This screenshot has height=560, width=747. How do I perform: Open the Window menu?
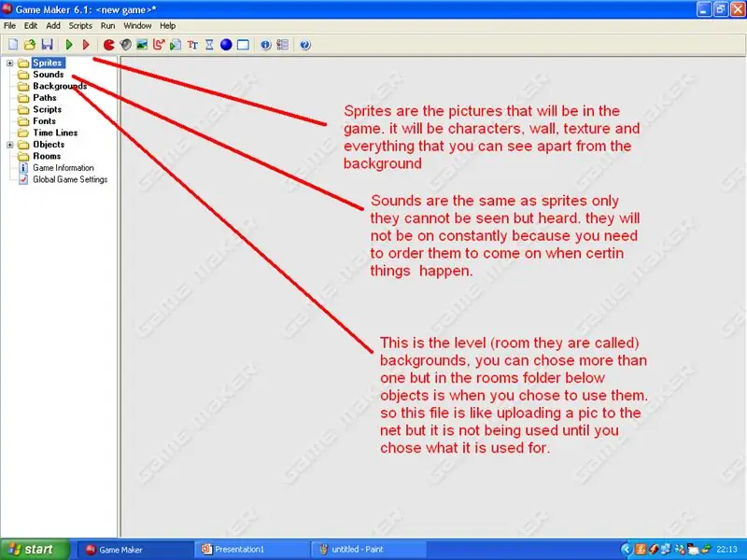tap(137, 26)
